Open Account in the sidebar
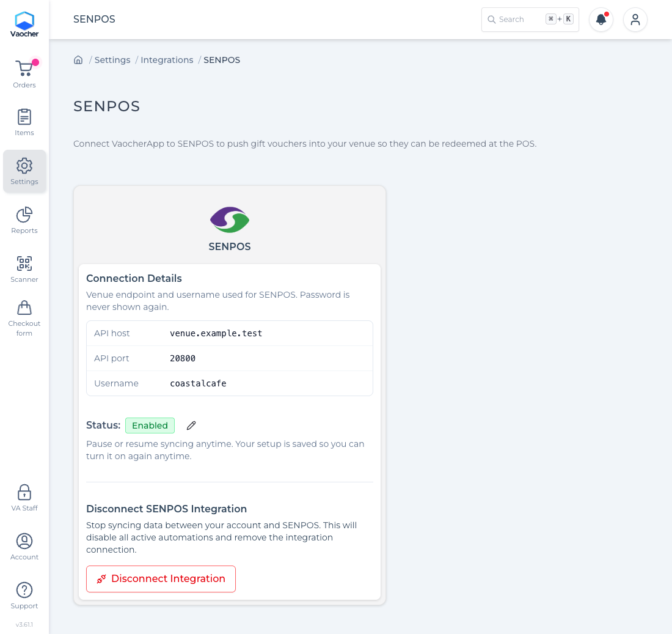Screen dimensions: 672x634 coord(24,547)
